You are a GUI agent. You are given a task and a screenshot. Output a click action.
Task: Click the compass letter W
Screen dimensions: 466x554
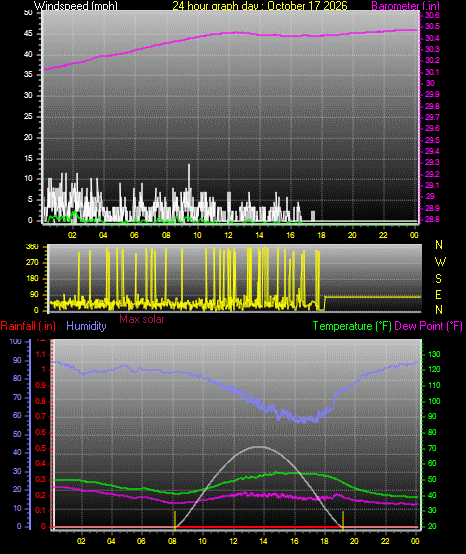point(440,262)
